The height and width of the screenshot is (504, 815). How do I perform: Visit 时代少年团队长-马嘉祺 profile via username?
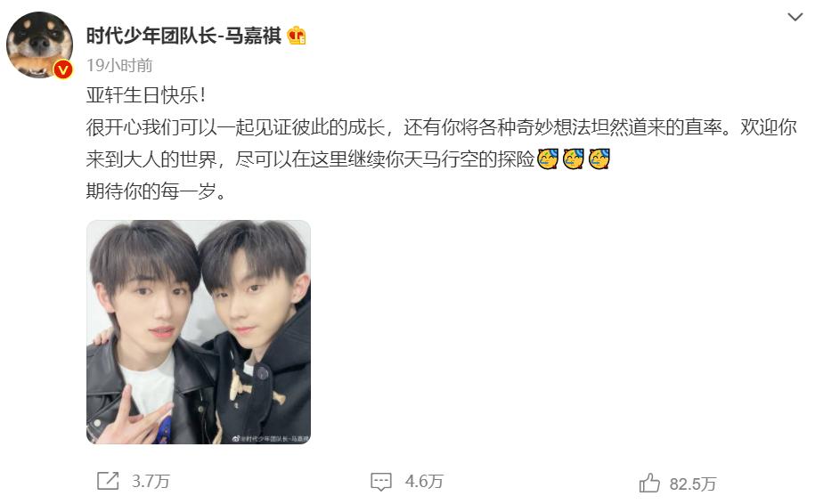click(183, 36)
